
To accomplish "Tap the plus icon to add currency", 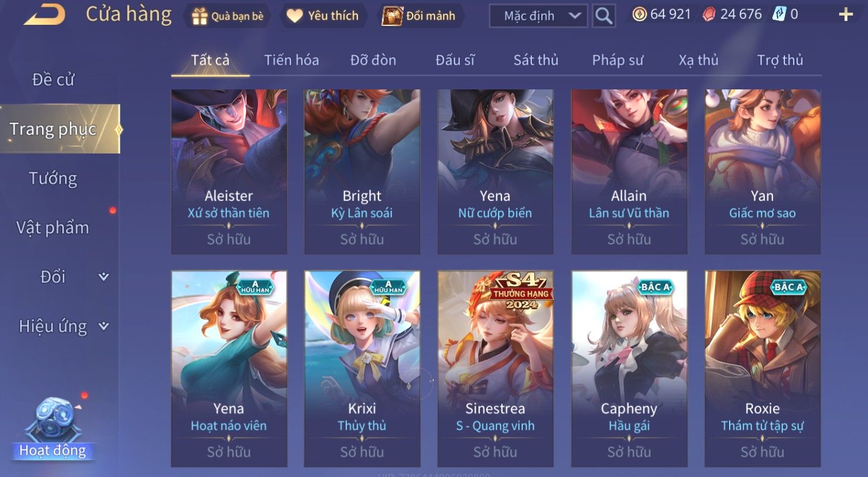I will click(x=846, y=15).
